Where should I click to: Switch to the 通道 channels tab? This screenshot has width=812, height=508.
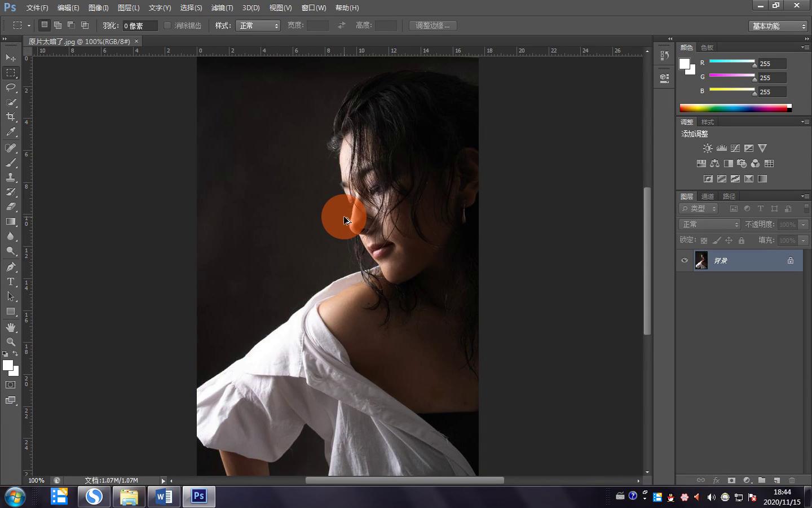tap(708, 196)
